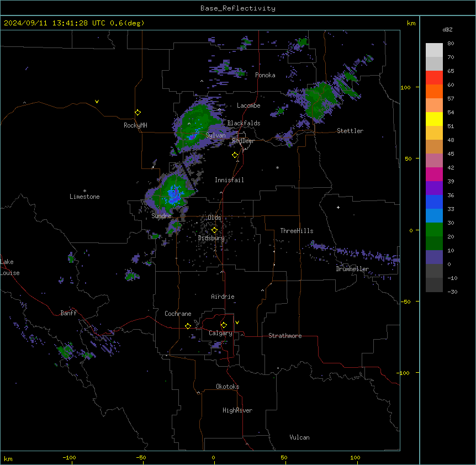Select the light gray 80 dBZ legend color

tap(434, 50)
